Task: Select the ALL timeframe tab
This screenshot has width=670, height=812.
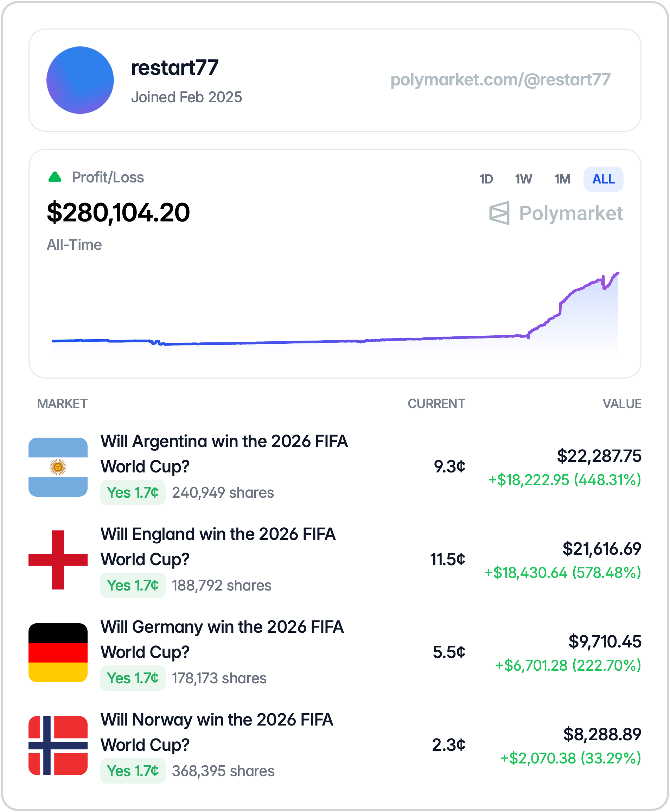Action: [x=603, y=179]
